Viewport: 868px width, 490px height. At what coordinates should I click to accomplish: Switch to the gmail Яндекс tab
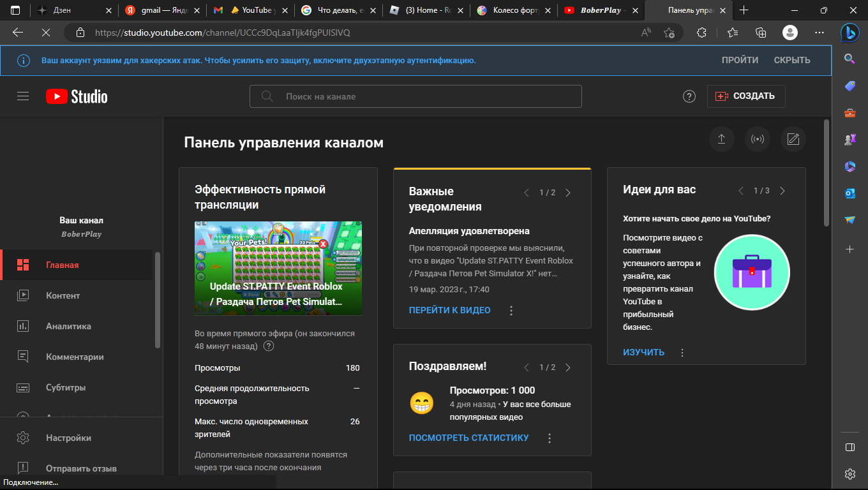point(162,10)
